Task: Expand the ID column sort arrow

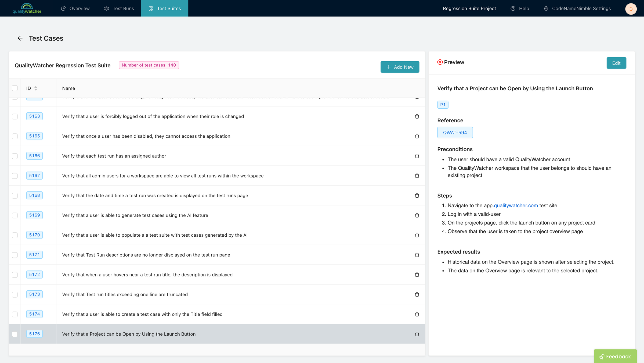Action: coord(35,88)
